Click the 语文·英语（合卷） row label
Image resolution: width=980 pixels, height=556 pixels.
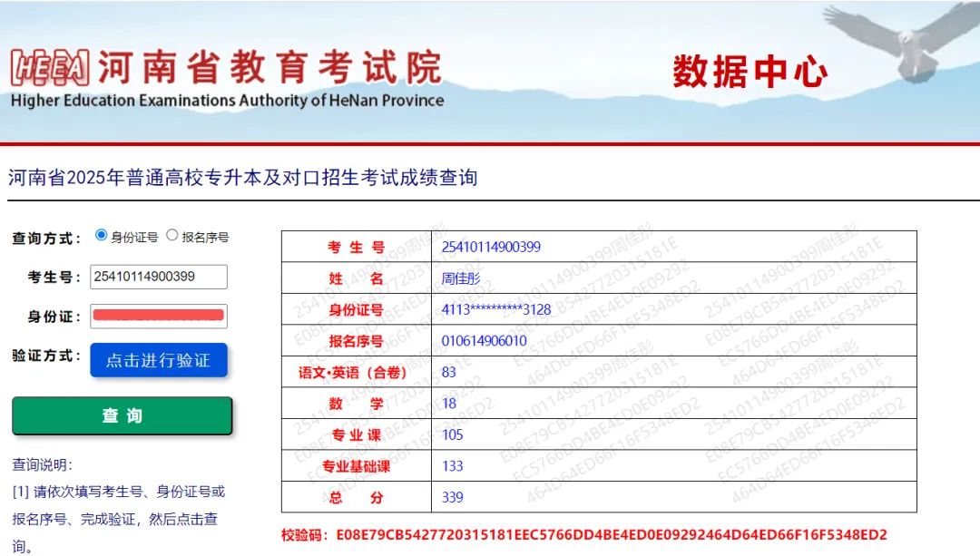[353, 373]
